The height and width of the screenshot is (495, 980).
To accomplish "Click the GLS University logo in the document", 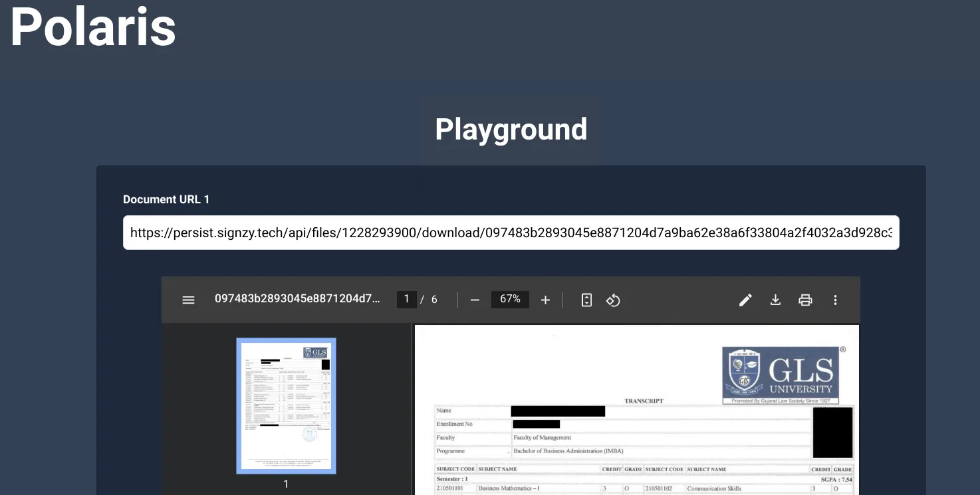I will pyautogui.click(x=781, y=375).
